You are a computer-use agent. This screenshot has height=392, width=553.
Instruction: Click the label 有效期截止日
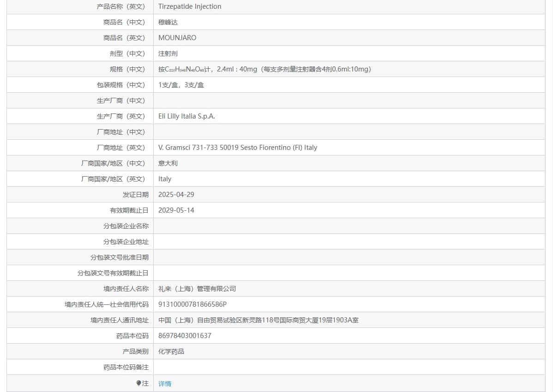click(129, 210)
